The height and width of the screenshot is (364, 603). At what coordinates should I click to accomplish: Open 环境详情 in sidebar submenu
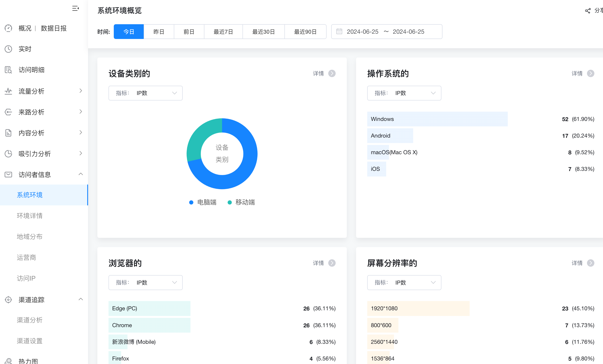pos(30,216)
